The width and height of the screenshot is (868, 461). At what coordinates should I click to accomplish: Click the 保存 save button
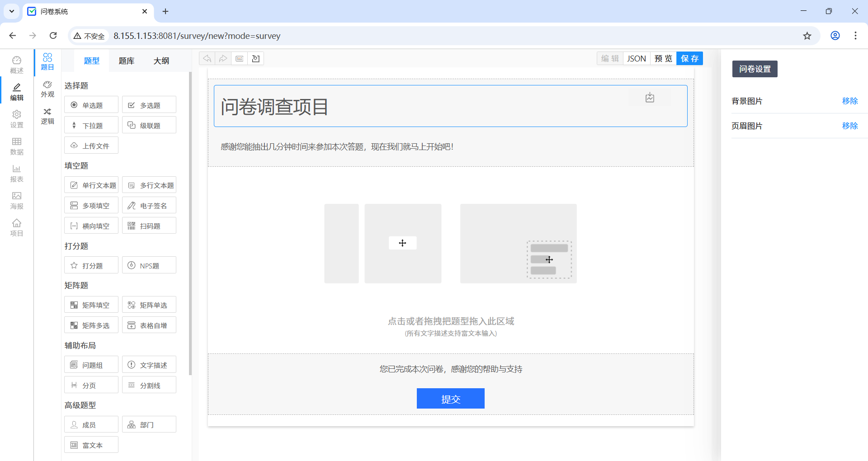(690, 58)
